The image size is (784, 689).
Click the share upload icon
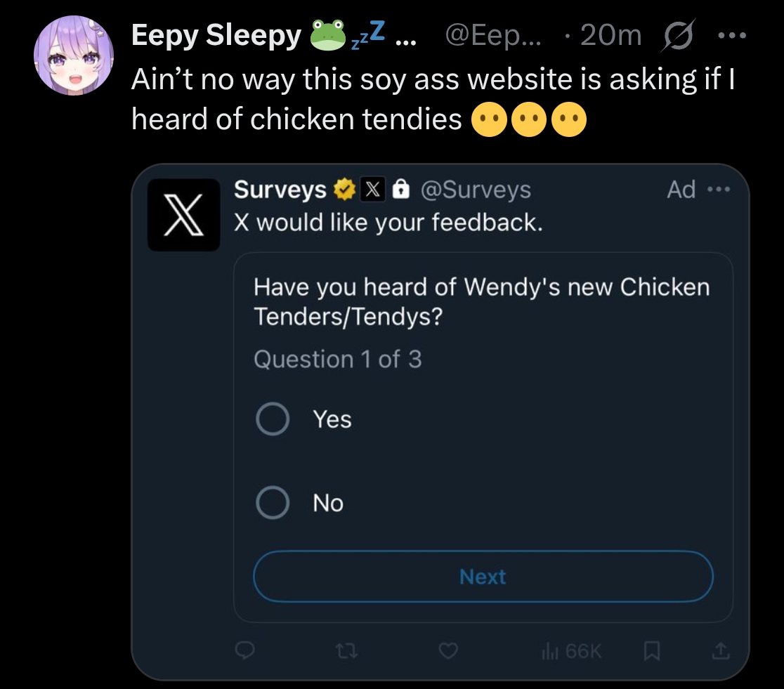click(720, 652)
